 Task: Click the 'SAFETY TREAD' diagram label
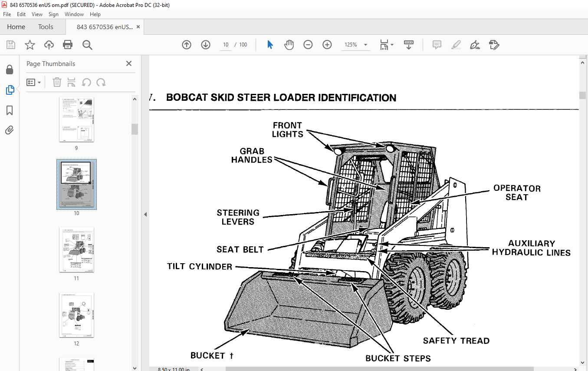[x=456, y=341]
